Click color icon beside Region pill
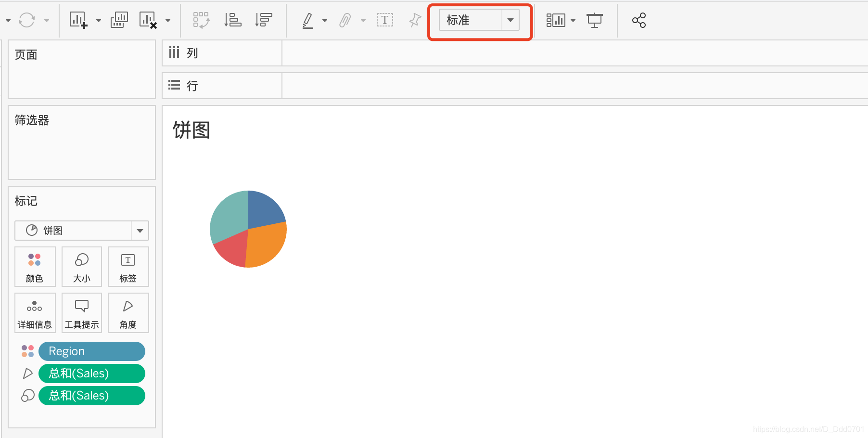868x438 pixels. tap(27, 351)
